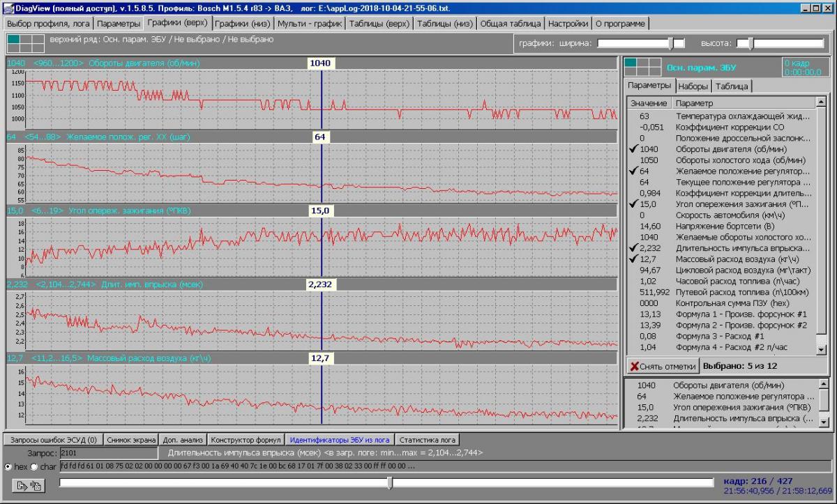Click the graph layout grid icon at top-left

point(26,43)
